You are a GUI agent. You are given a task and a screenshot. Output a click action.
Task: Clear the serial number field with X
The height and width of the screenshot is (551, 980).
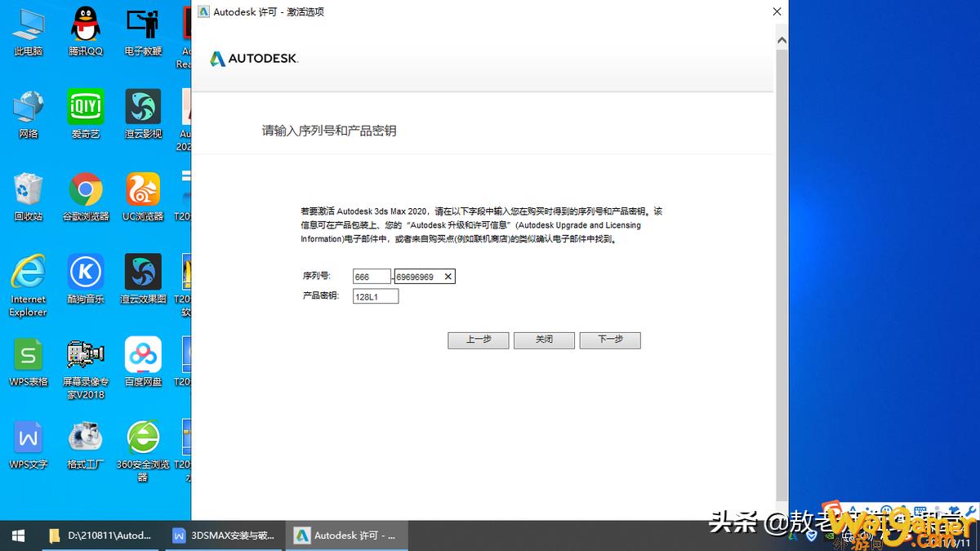tap(448, 277)
